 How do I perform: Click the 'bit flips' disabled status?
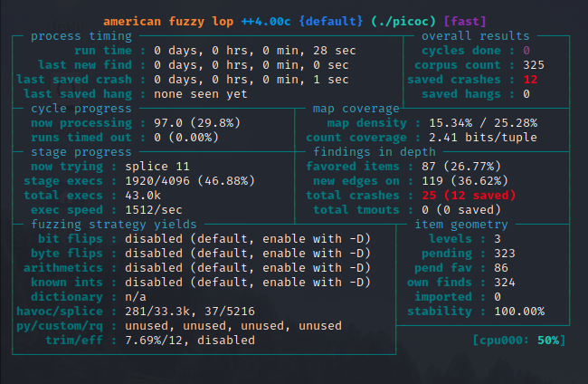[248, 239]
